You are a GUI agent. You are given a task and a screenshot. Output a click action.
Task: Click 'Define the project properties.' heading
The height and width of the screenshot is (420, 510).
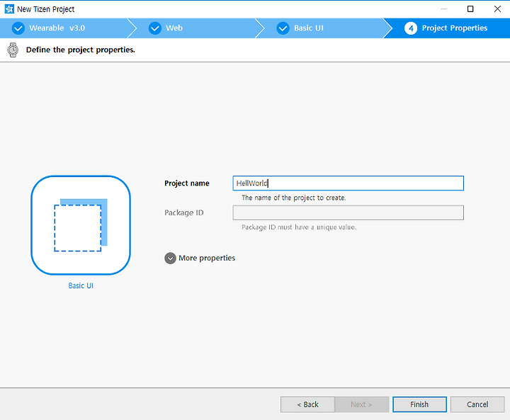(80, 50)
